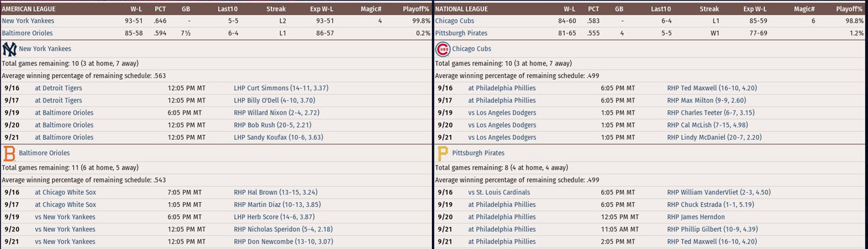
Task: Open New York Yankees in AL standings row
Action: click(28, 21)
